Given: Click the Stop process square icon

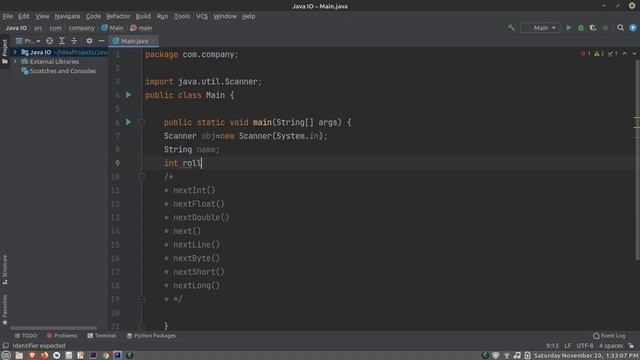Looking at the screenshot, I should pos(605,28).
